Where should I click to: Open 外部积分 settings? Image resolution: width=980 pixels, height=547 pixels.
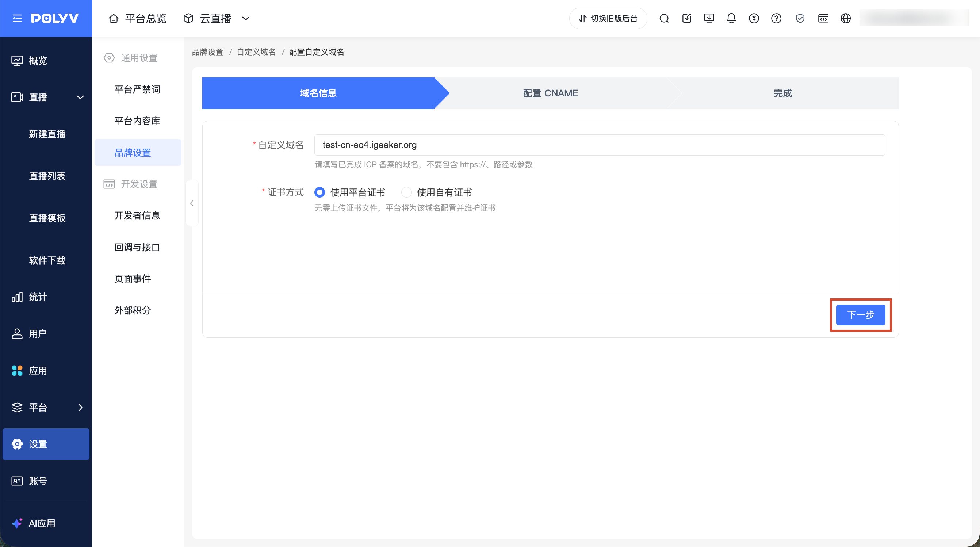click(138, 310)
